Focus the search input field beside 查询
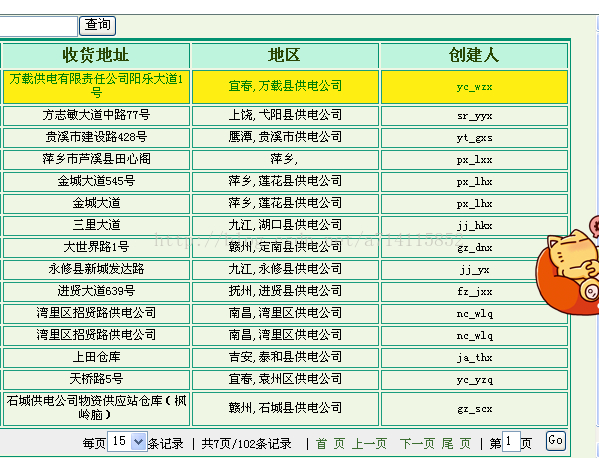Screen dimensions: 599x458 [39, 26]
